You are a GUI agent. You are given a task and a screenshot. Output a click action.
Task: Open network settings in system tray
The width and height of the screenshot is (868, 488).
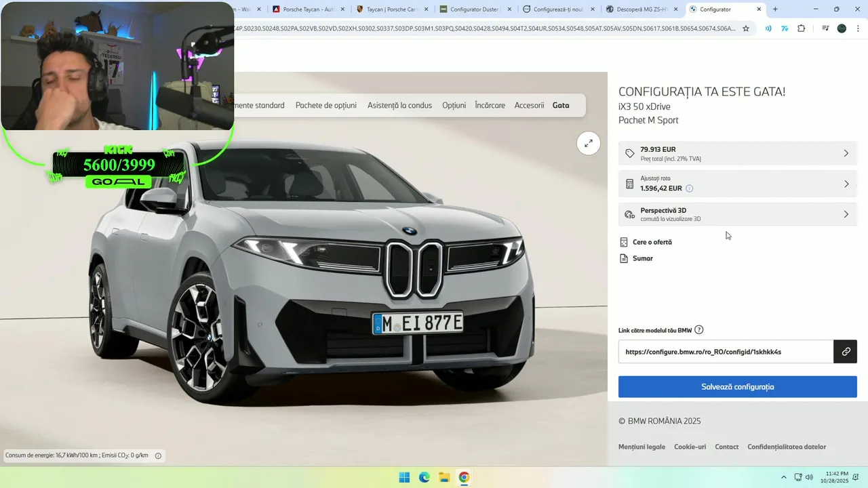798,477
